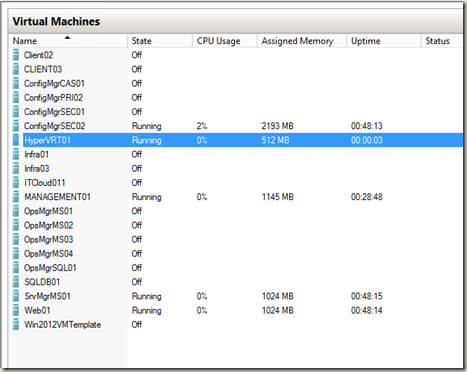Select the ITCloud011 virtual machine name
This screenshot has width=467, height=372.
click(x=45, y=183)
